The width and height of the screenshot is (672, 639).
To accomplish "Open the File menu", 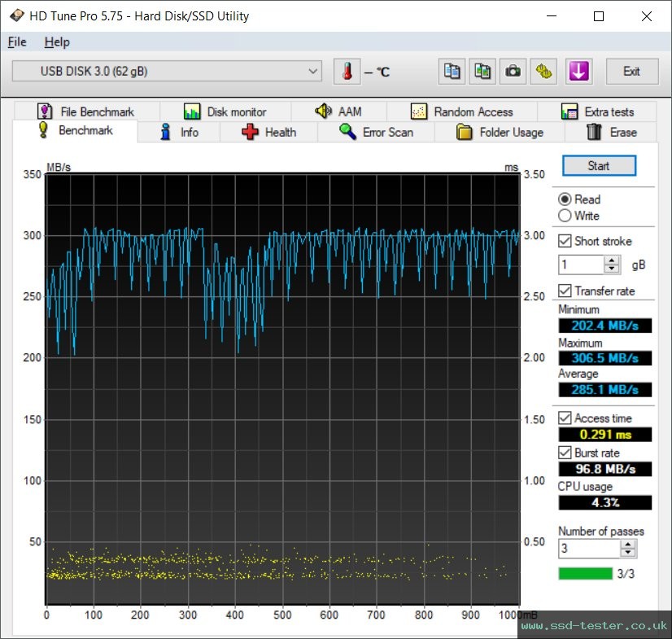I will (x=17, y=42).
